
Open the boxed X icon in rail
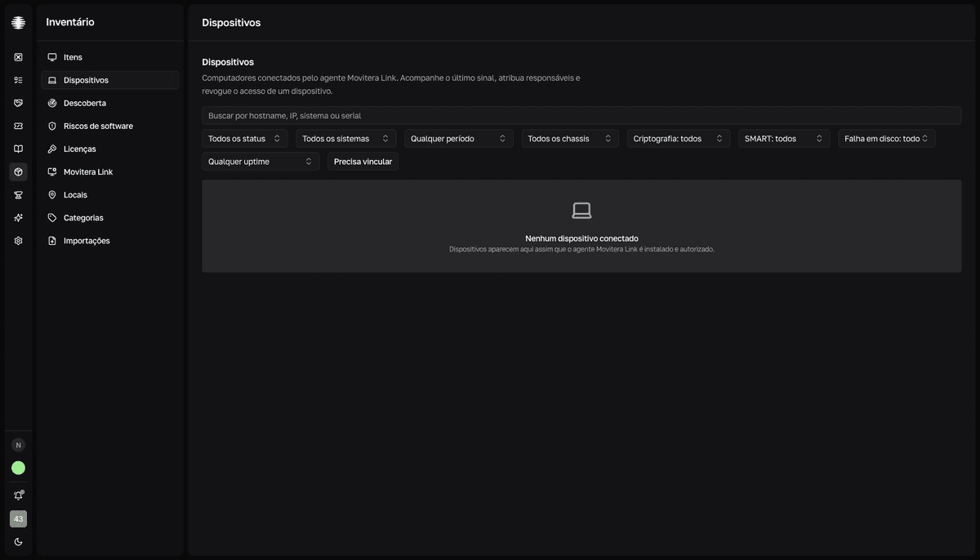pos(18,57)
